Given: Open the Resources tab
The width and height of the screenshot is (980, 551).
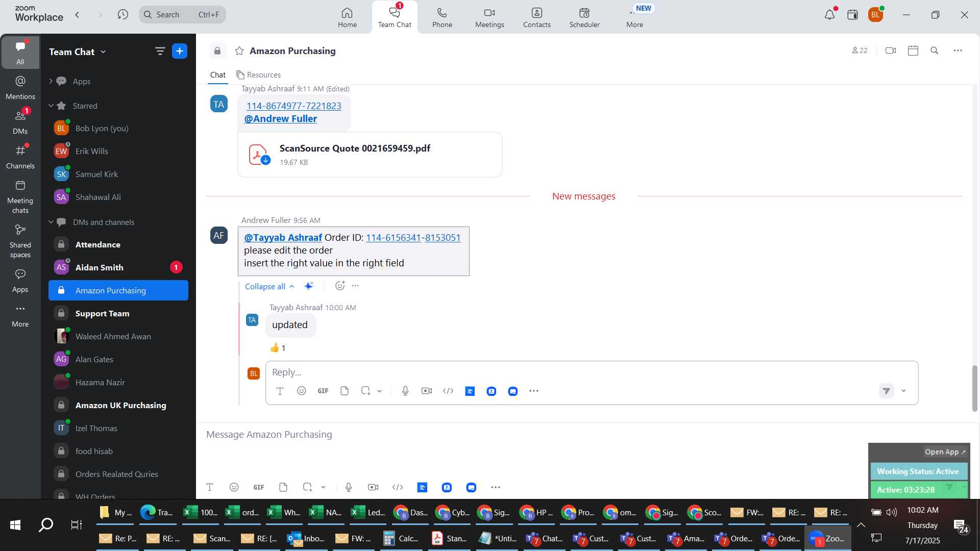Looking at the screenshot, I should [x=258, y=75].
